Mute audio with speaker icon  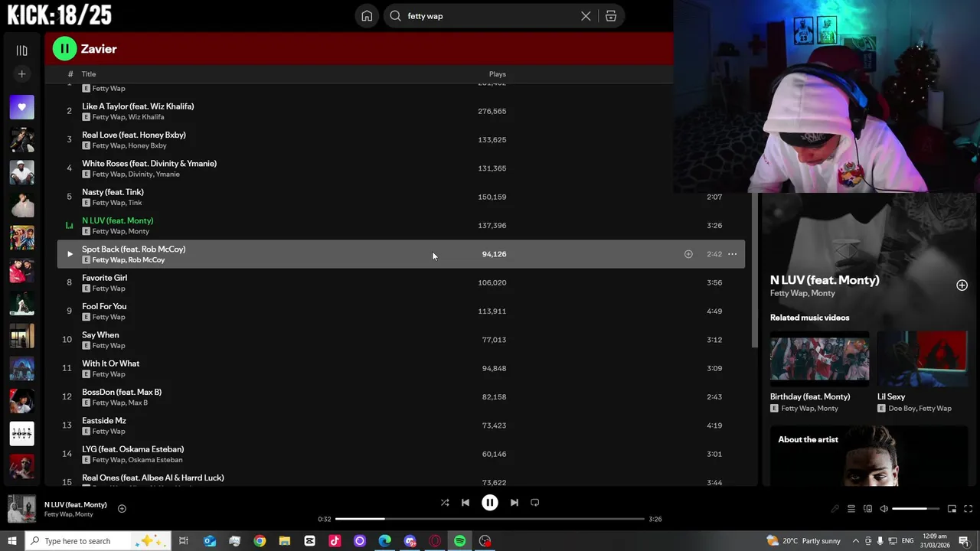pyautogui.click(x=884, y=509)
